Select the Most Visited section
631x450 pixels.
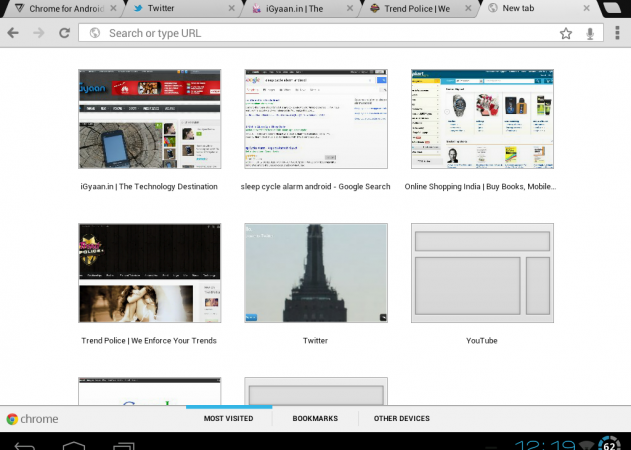click(x=229, y=418)
